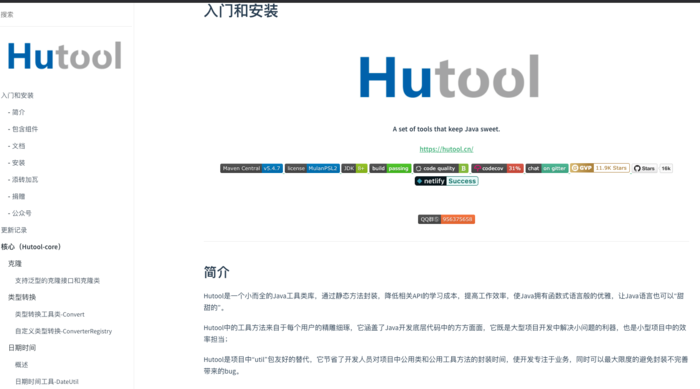Open the GVP 11.9K Stars badge

pos(600,168)
